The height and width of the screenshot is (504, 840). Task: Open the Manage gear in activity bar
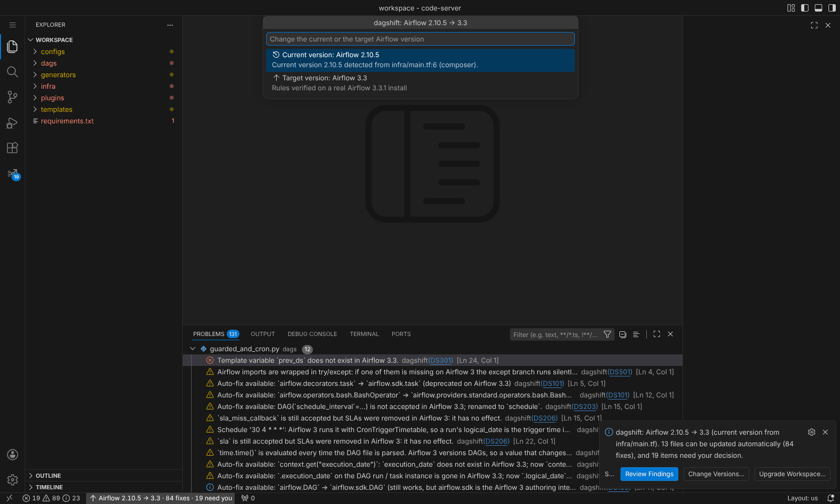13,480
